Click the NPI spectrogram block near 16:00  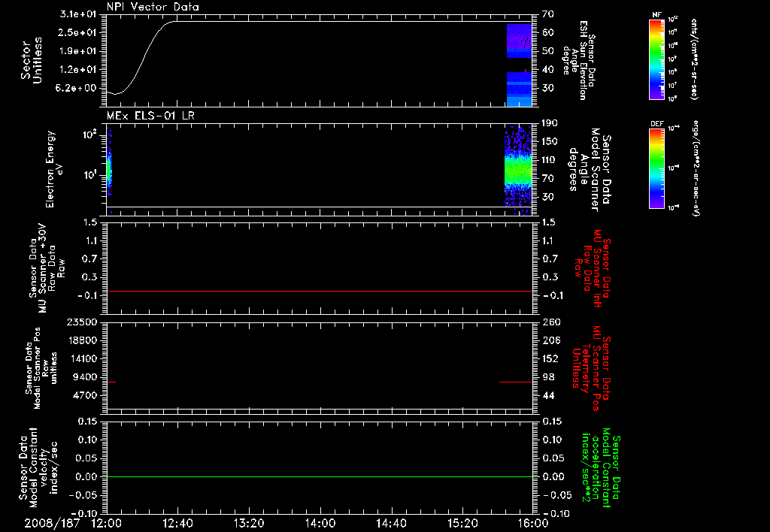tap(519, 65)
